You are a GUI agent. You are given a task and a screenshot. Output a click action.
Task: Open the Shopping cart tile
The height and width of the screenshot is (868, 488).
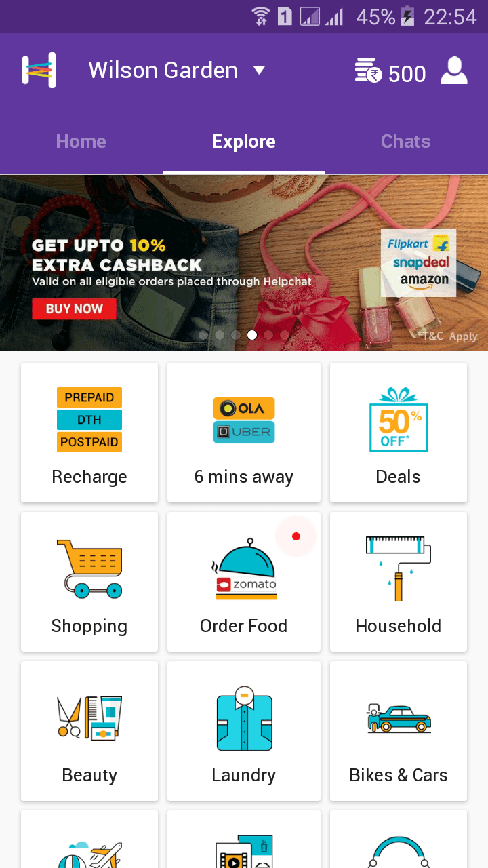pos(89,582)
